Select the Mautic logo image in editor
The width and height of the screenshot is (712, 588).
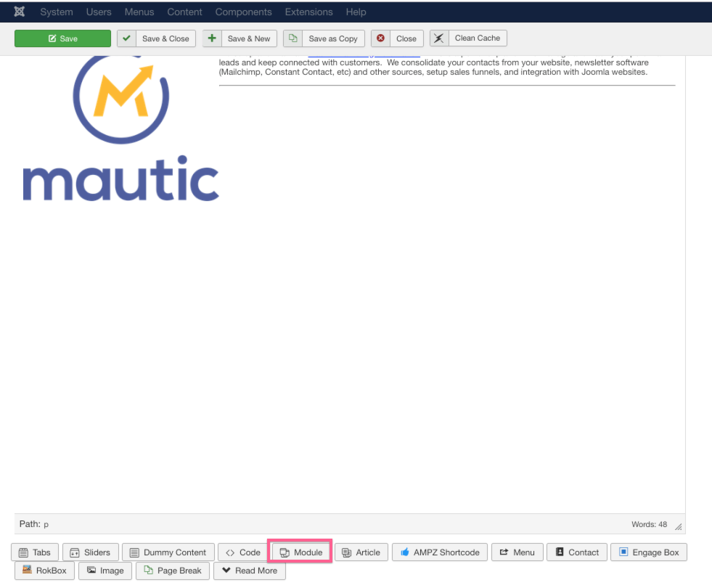pyautogui.click(x=120, y=128)
